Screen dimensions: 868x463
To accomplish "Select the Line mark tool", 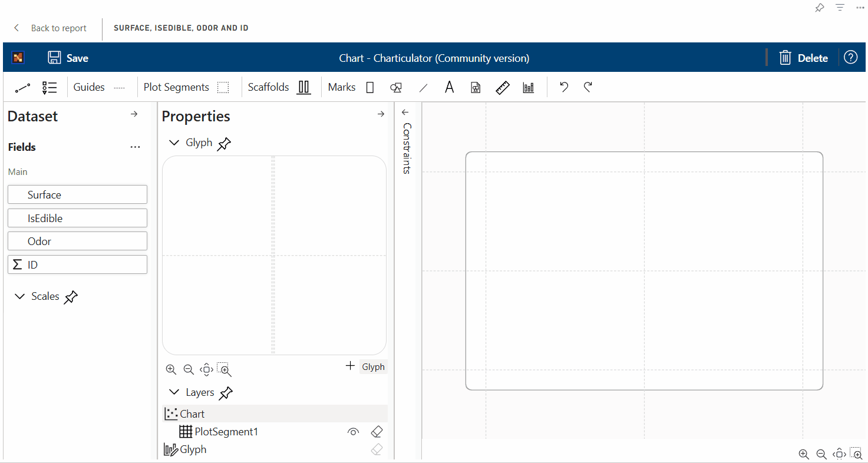I will pyautogui.click(x=423, y=87).
